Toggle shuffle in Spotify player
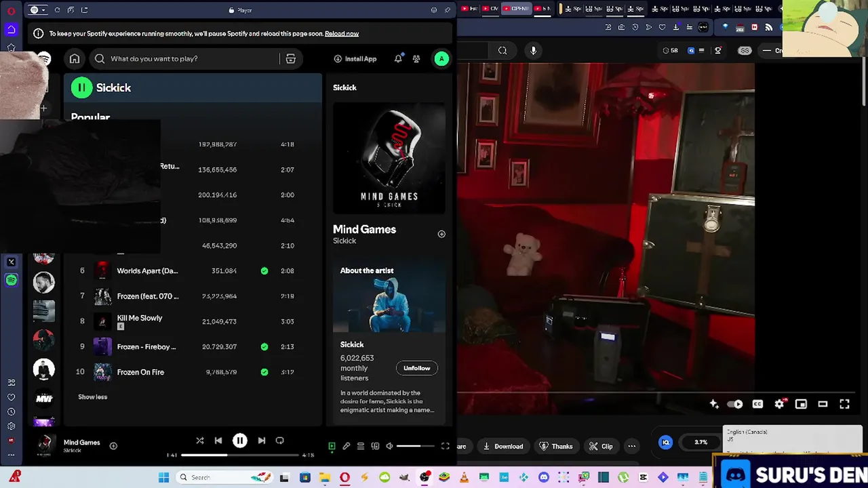The image size is (868, 488). tap(200, 441)
